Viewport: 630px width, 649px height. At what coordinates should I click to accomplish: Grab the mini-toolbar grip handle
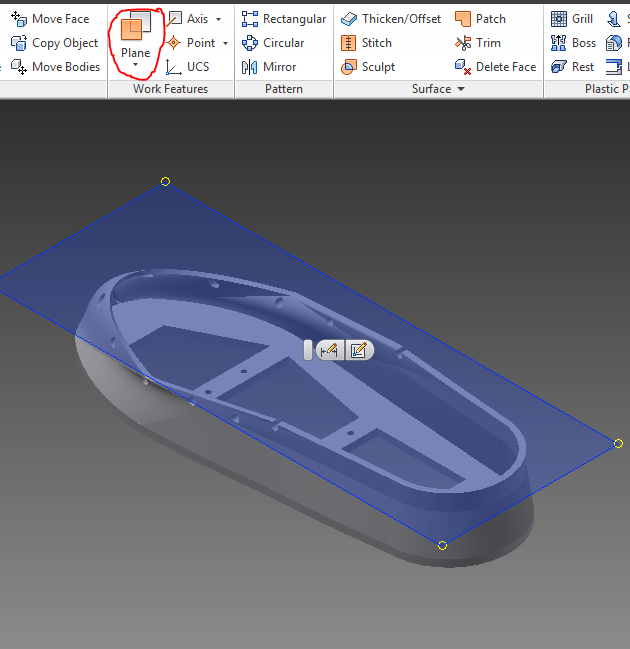(308, 351)
